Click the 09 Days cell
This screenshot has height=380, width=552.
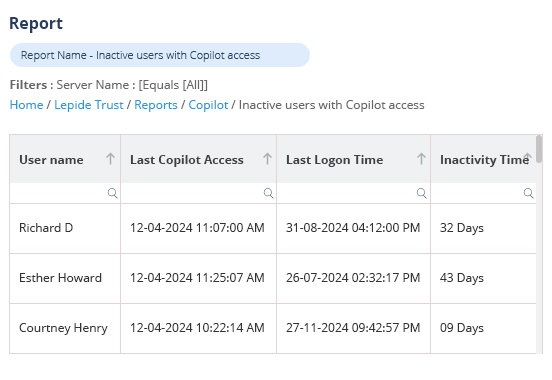(483, 328)
